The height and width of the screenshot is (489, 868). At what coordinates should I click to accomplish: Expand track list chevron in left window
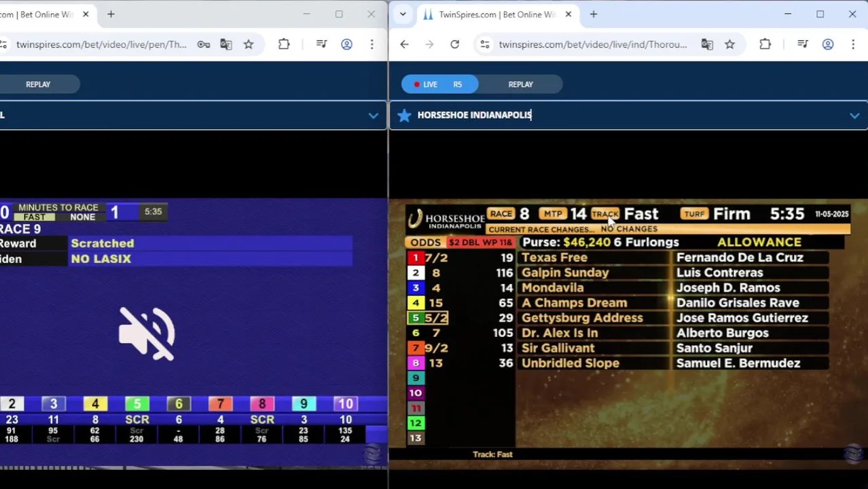click(x=373, y=115)
